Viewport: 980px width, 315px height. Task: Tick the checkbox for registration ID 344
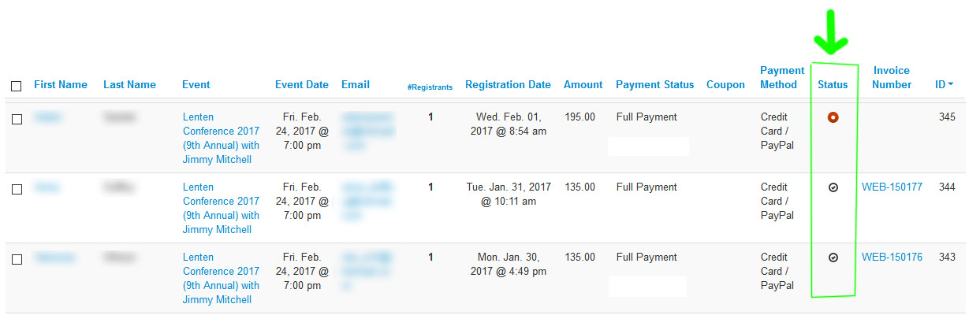click(x=17, y=189)
